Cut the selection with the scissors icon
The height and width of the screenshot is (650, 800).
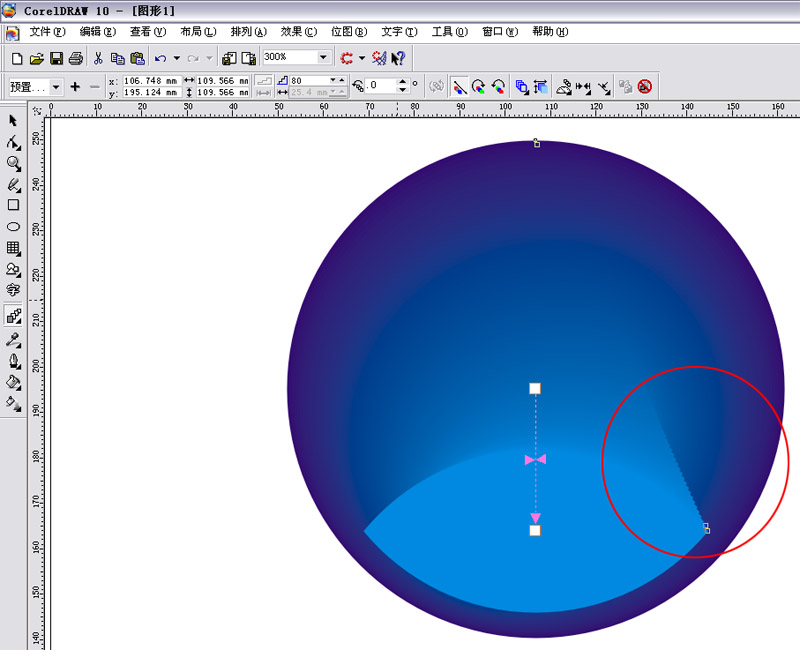tap(98, 59)
